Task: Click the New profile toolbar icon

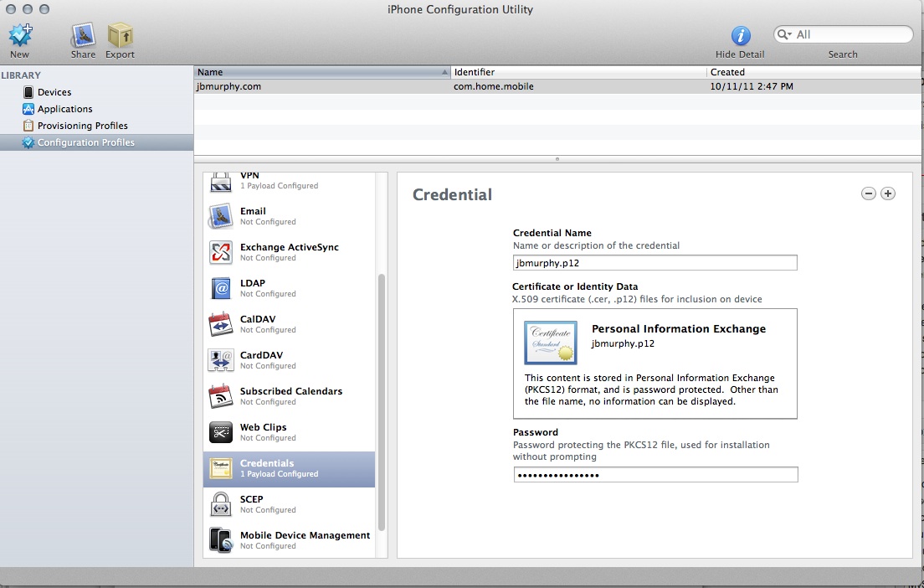Action: click(x=21, y=35)
